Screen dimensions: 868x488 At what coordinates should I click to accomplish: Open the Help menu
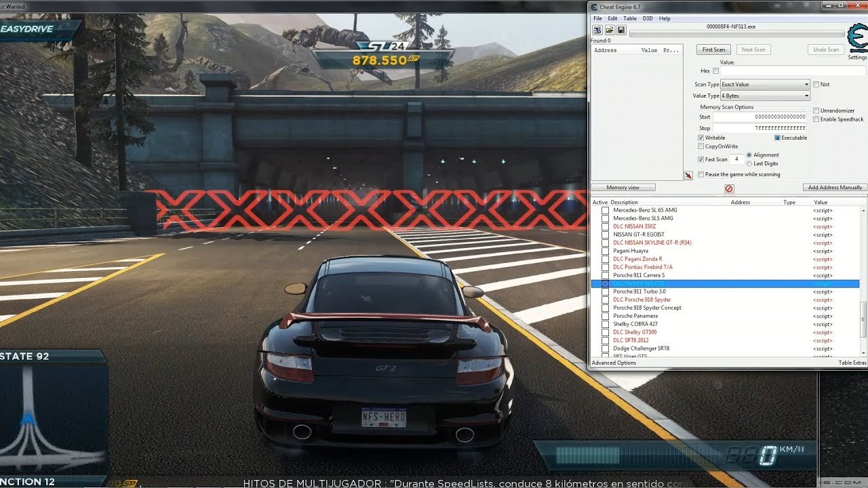tap(665, 18)
